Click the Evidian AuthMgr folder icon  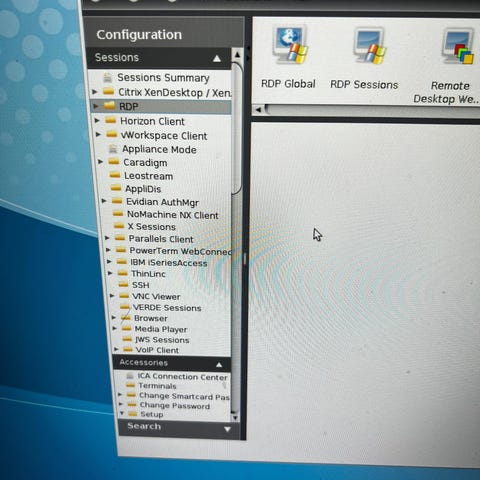[117, 201]
